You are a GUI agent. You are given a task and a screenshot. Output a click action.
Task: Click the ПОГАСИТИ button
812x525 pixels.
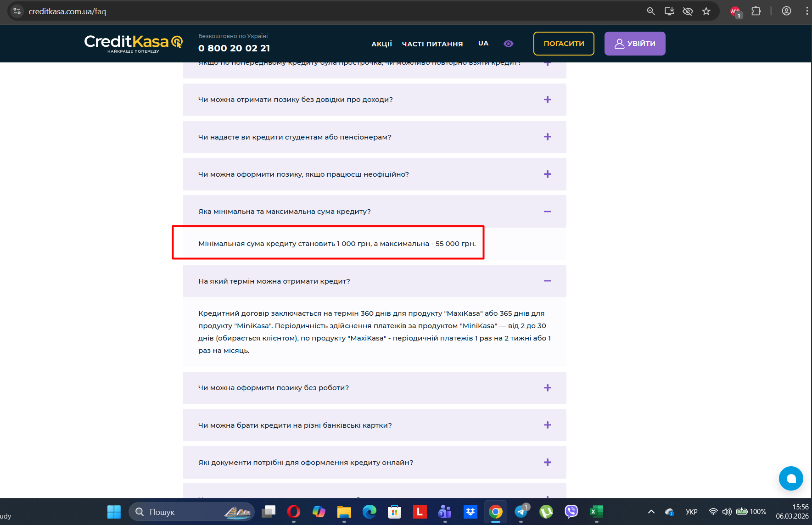(x=564, y=44)
